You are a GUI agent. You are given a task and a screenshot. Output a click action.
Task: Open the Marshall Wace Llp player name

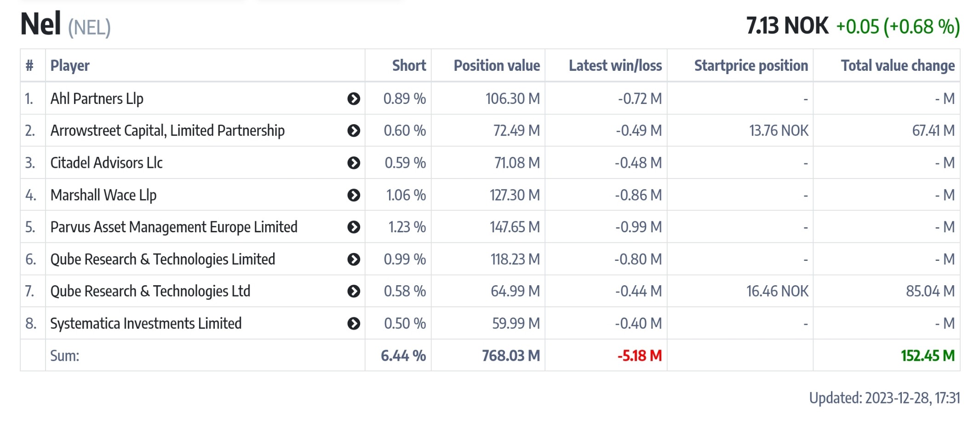[103, 195]
